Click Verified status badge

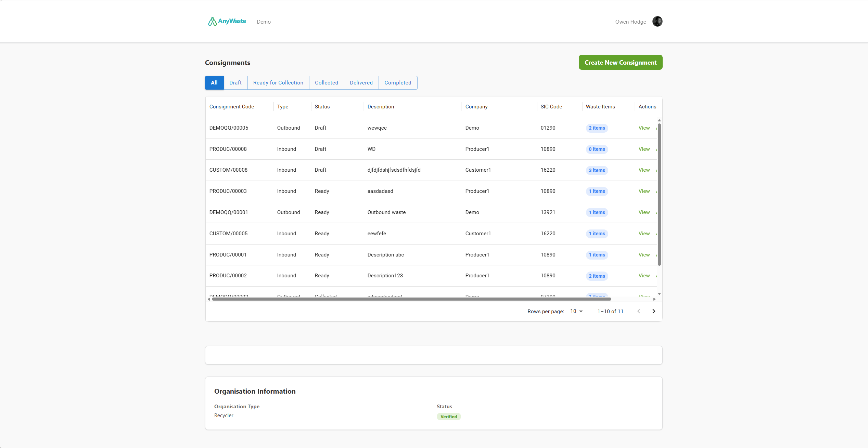point(449,417)
